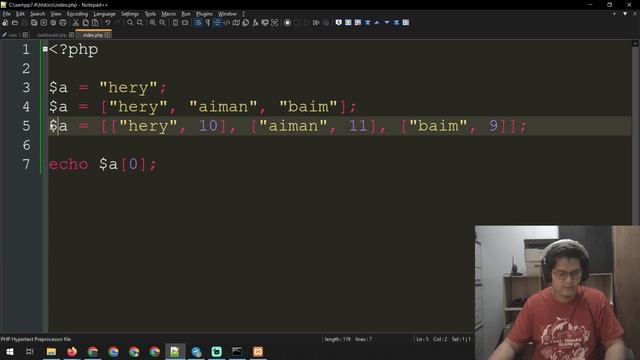Click the Save All toolbar icon

tap(34, 23)
